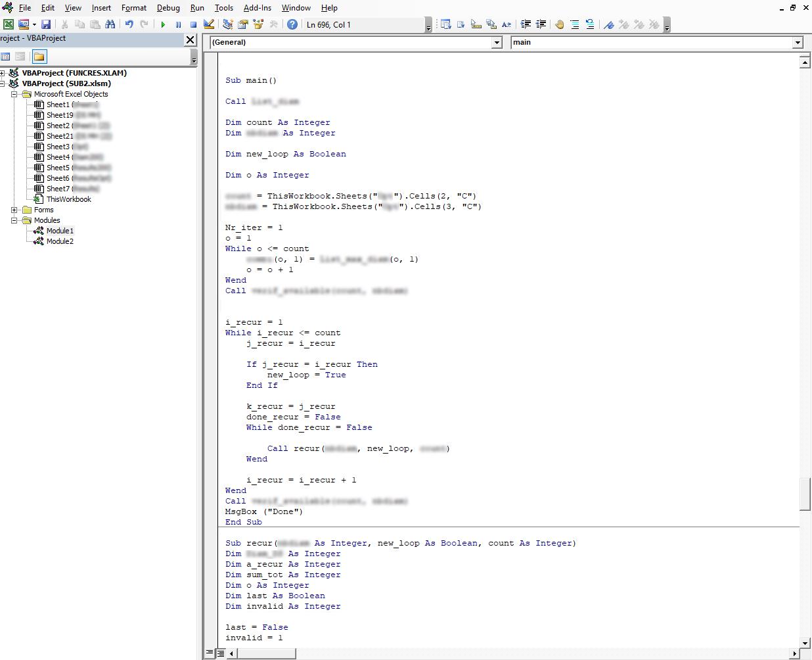This screenshot has height=660, width=812.
Task: Open the View menu
Action: point(73,8)
